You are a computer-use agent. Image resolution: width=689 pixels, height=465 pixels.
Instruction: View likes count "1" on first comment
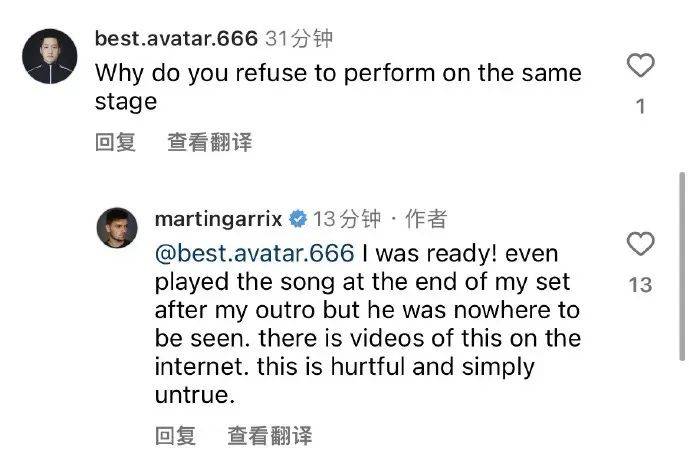pyautogui.click(x=641, y=106)
